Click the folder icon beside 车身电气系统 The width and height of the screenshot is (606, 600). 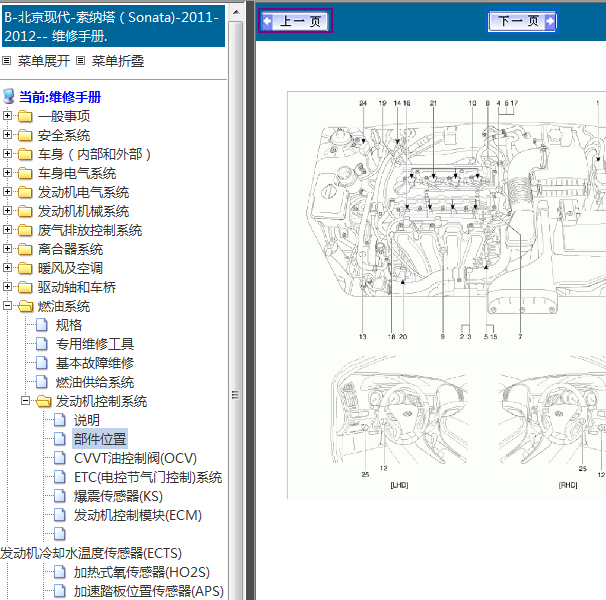[25, 173]
